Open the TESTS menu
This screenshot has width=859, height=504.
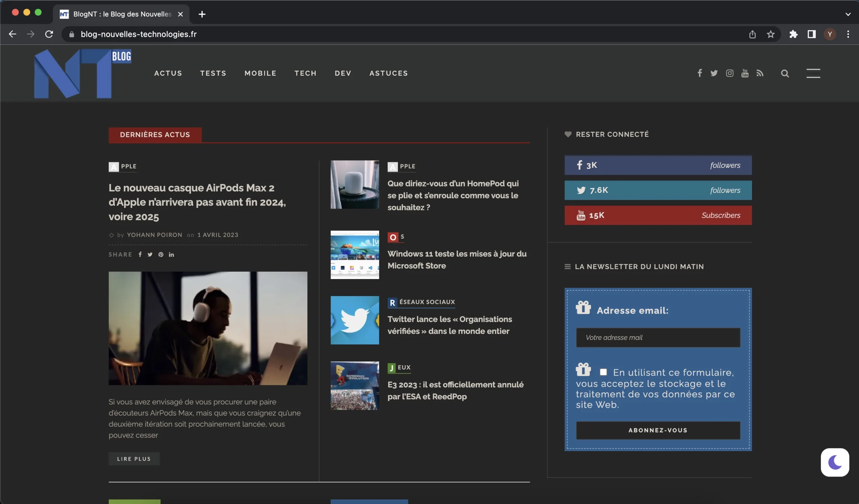click(x=213, y=73)
